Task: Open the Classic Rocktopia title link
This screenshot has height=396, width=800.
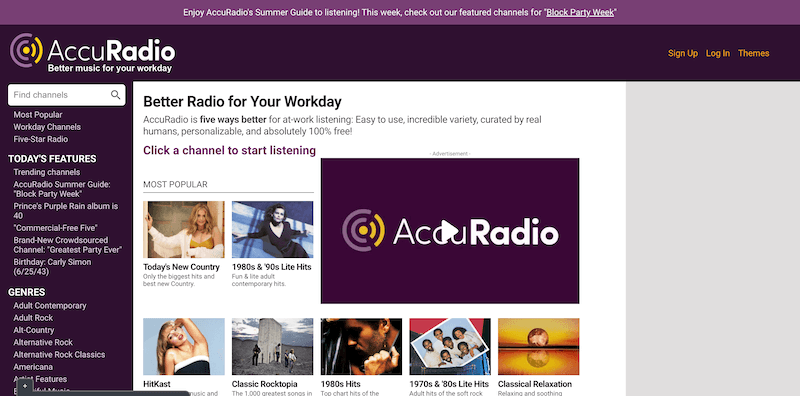Action: tap(265, 384)
